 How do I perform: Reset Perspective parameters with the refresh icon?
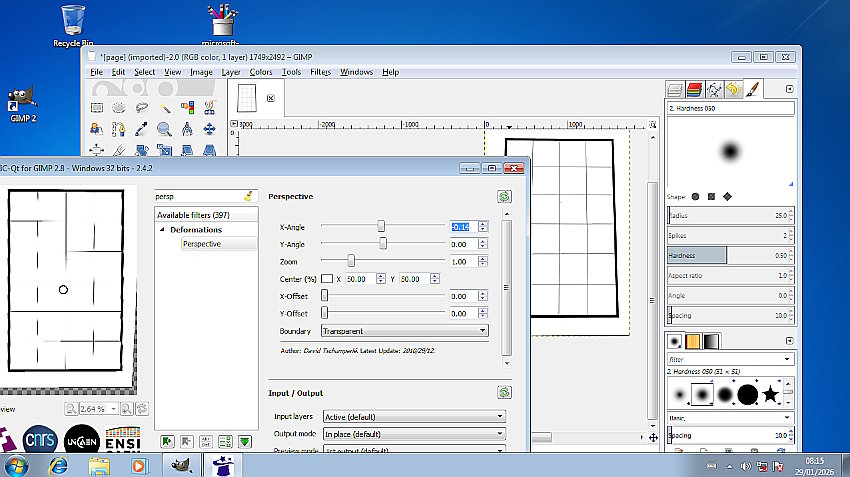(x=504, y=196)
